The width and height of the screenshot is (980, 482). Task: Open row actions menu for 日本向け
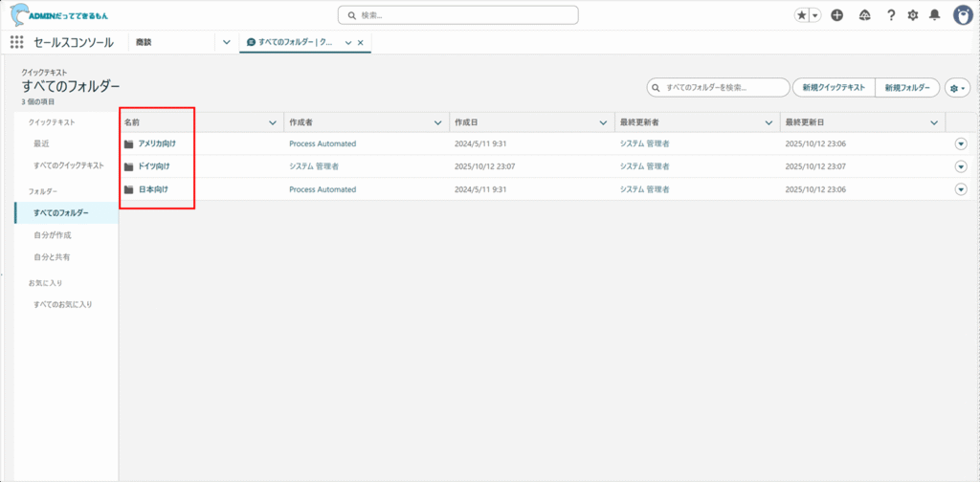[961, 189]
